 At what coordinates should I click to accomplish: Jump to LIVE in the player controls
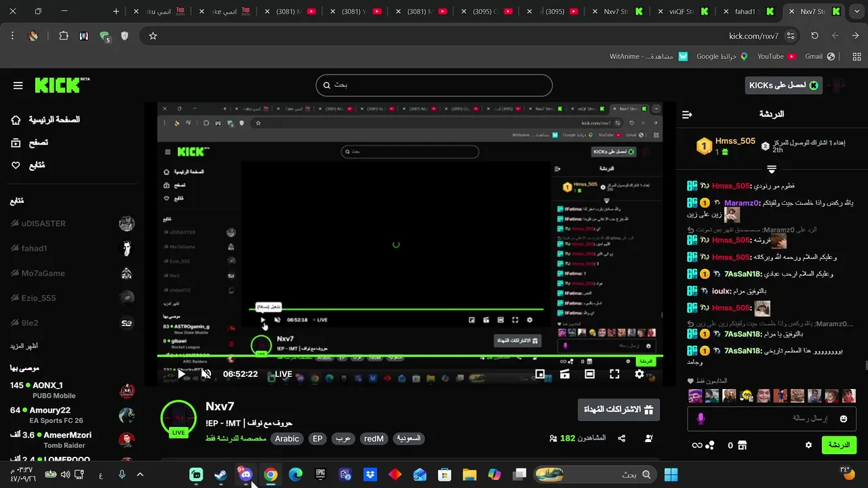(283, 374)
